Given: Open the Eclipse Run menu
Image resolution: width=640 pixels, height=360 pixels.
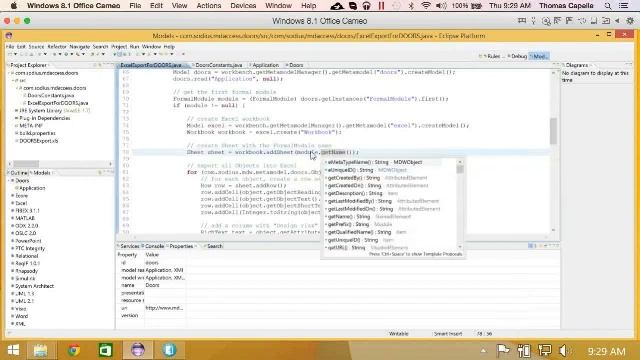Looking at the screenshot, I should [134, 47].
